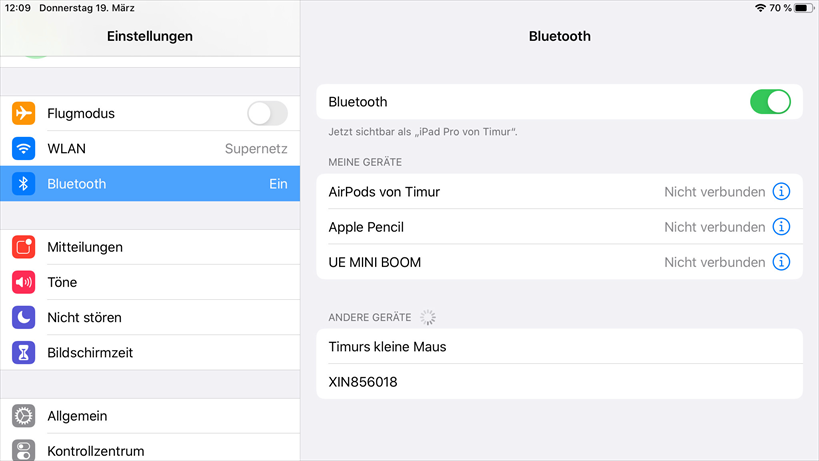This screenshot has width=819, height=461.
Task: Connect to Timurs kleine Maus
Action: (x=559, y=347)
